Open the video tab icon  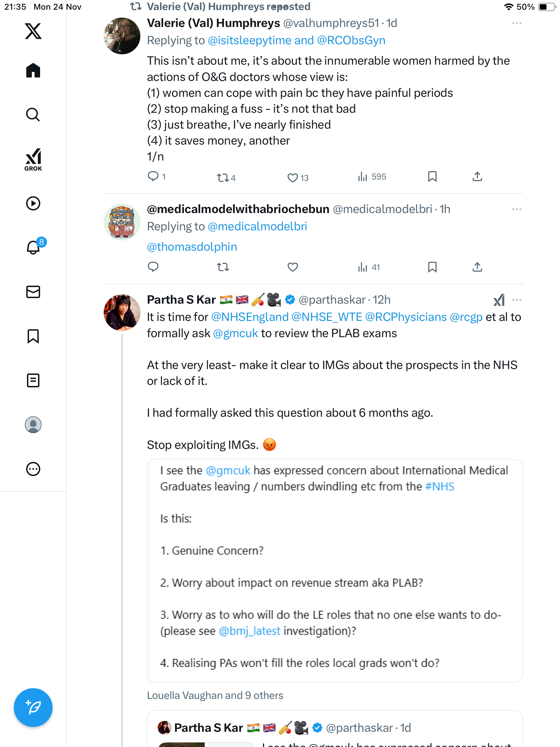point(33,203)
